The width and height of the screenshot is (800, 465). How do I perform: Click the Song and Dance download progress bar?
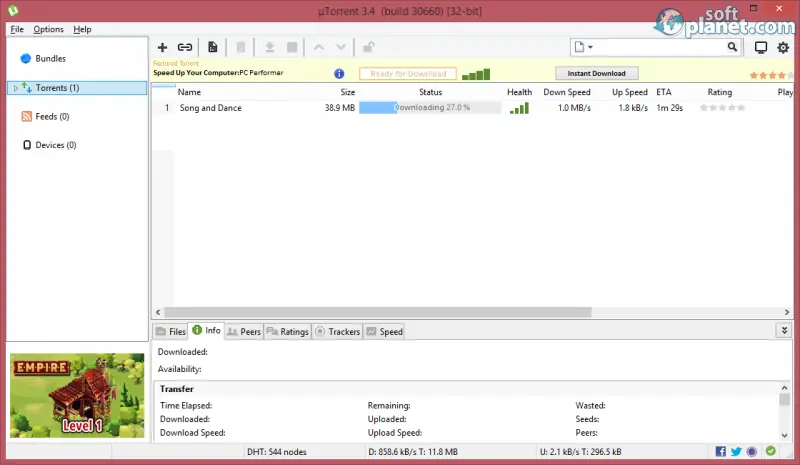pyautogui.click(x=430, y=108)
